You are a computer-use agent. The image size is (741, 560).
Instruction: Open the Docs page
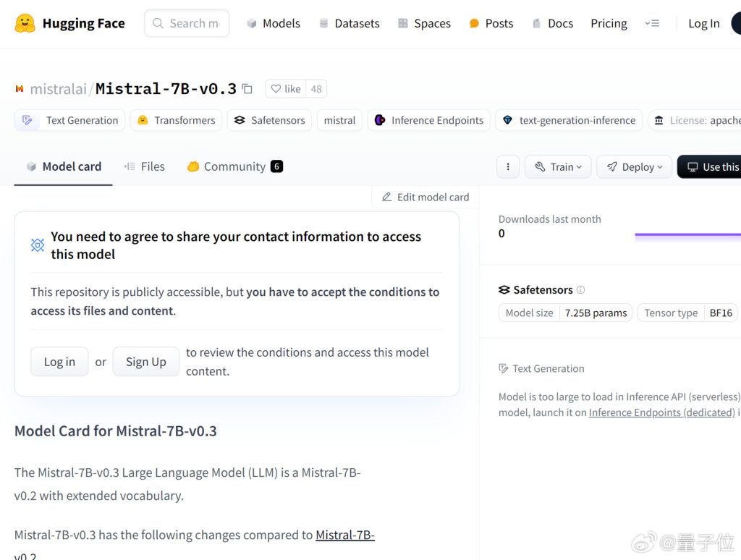coord(552,23)
